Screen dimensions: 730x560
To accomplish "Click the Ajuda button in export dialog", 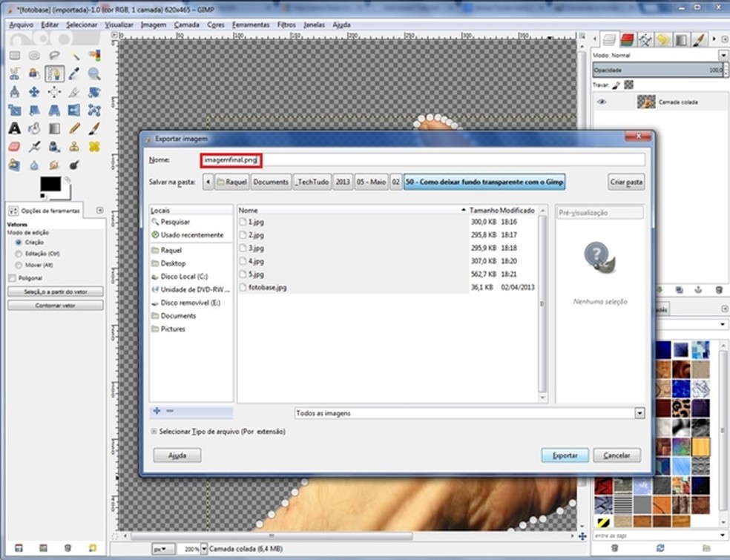I will click(x=177, y=455).
